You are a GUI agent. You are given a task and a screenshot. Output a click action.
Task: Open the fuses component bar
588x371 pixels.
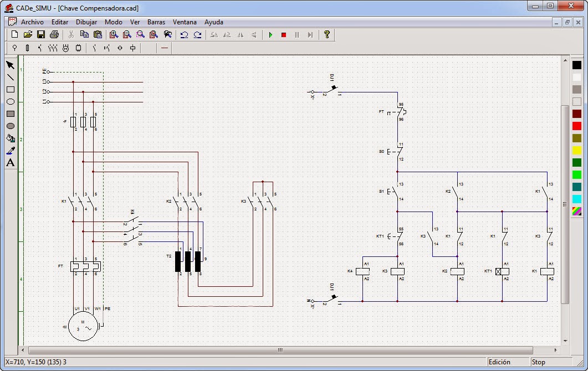27,48
